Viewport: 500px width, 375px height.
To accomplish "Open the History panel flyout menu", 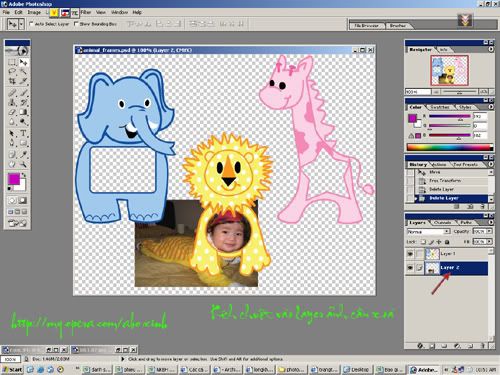I will 491,164.
